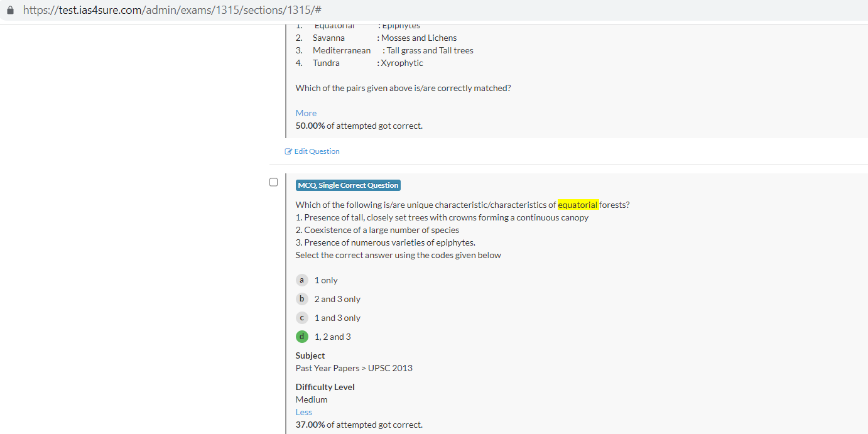Click the answer text '1, 2 and 3'
Viewport: 868px width, 434px height.
click(x=332, y=337)
